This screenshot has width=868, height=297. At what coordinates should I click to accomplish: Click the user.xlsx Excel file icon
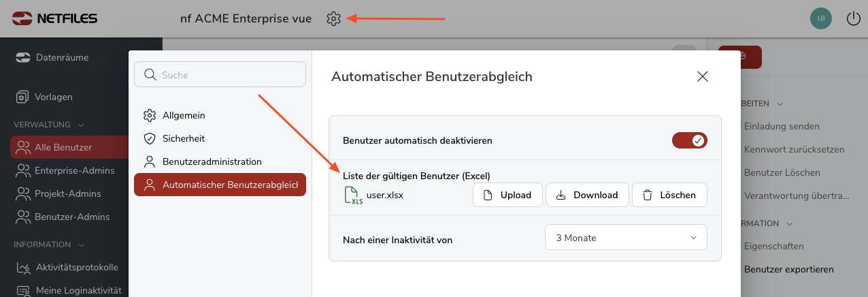pyautogui.click(x=353, y=196)
